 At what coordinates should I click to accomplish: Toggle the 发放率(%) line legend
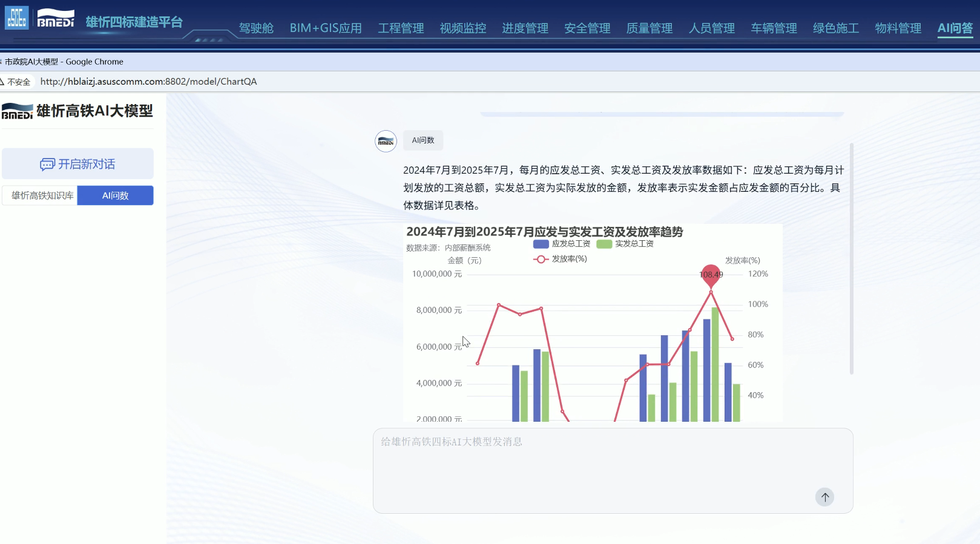[560, 259]
